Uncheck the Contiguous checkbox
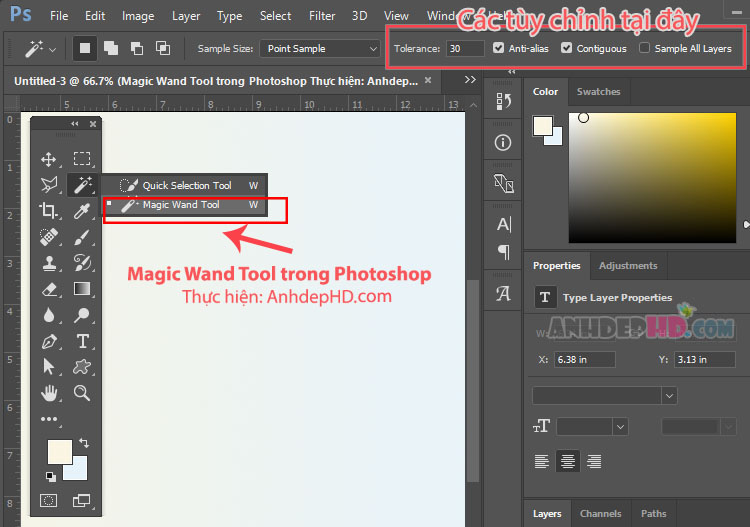The width and height of the screenshot is (750, 527). tap(566, 48)
